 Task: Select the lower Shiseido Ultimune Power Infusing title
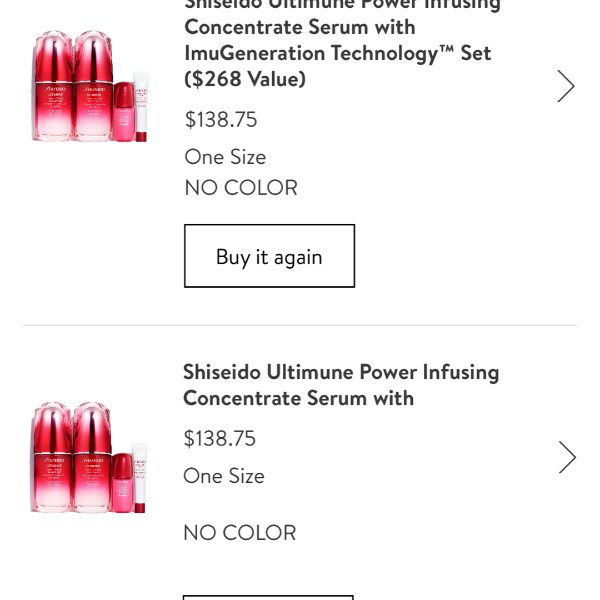click(341, 385)
